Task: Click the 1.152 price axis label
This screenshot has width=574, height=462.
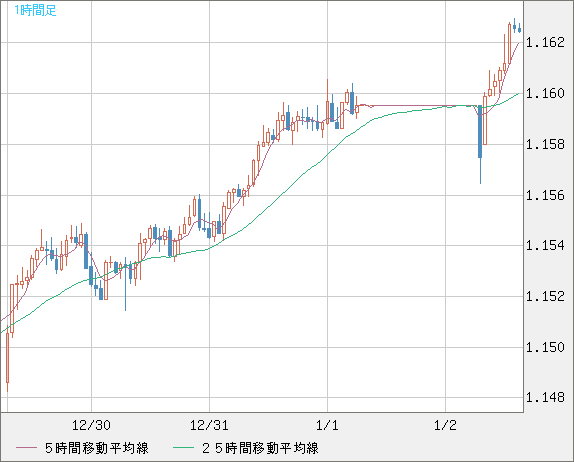Action: pos(545,296)
